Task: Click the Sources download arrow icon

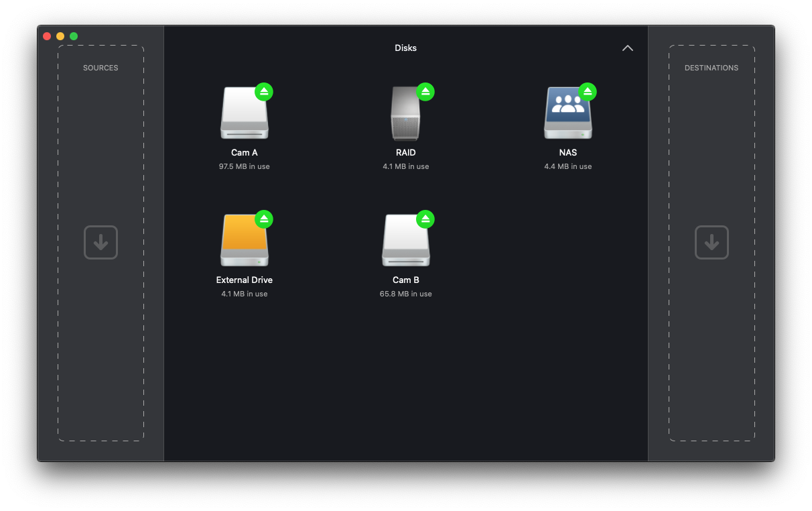Action: click(100, 243)
